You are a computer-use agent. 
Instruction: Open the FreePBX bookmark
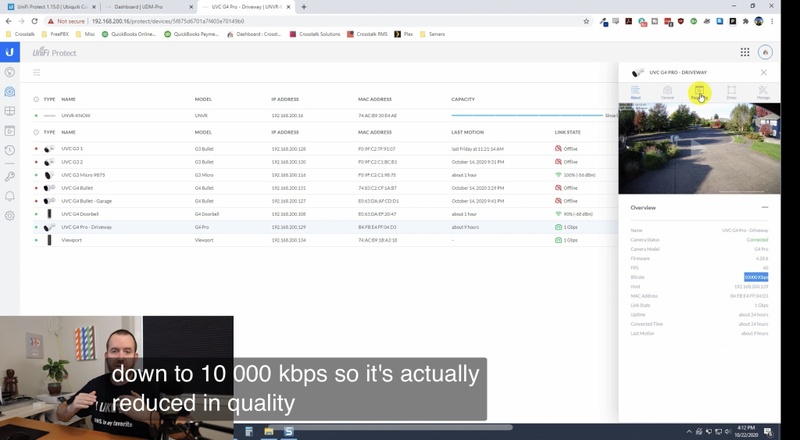(55, 34)
